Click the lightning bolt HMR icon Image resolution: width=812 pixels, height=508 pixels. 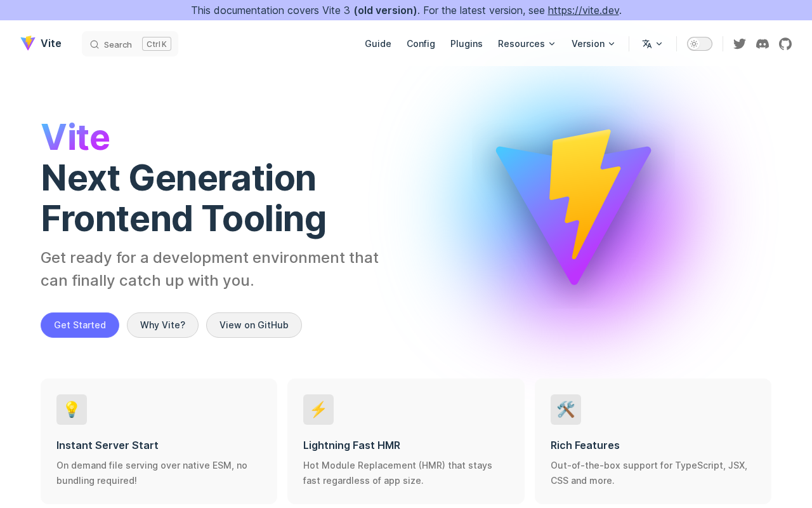pos(318,410)
